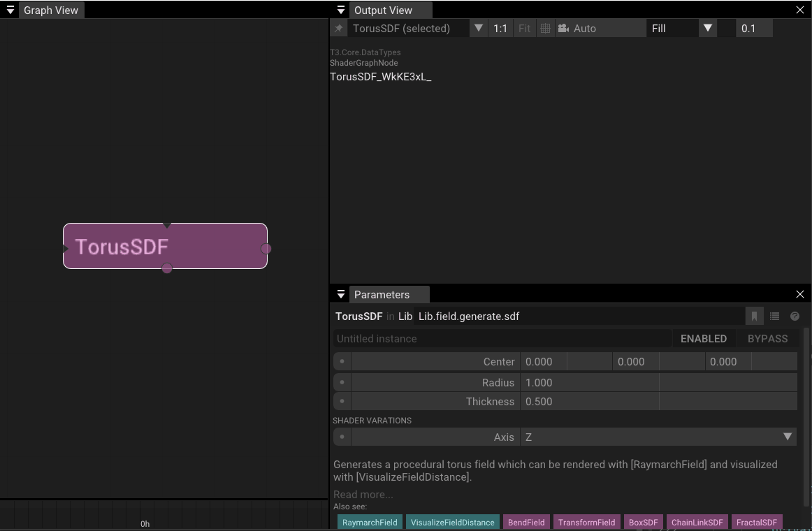Open help with the question mark icon
Image resolution: width=812 pixels, height=531 pixels.
795,317
